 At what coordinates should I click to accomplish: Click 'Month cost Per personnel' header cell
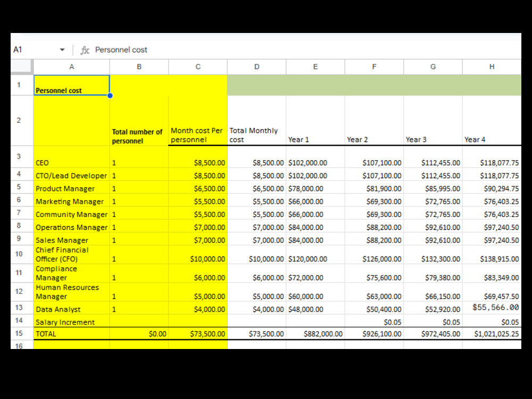coord(198,121)
